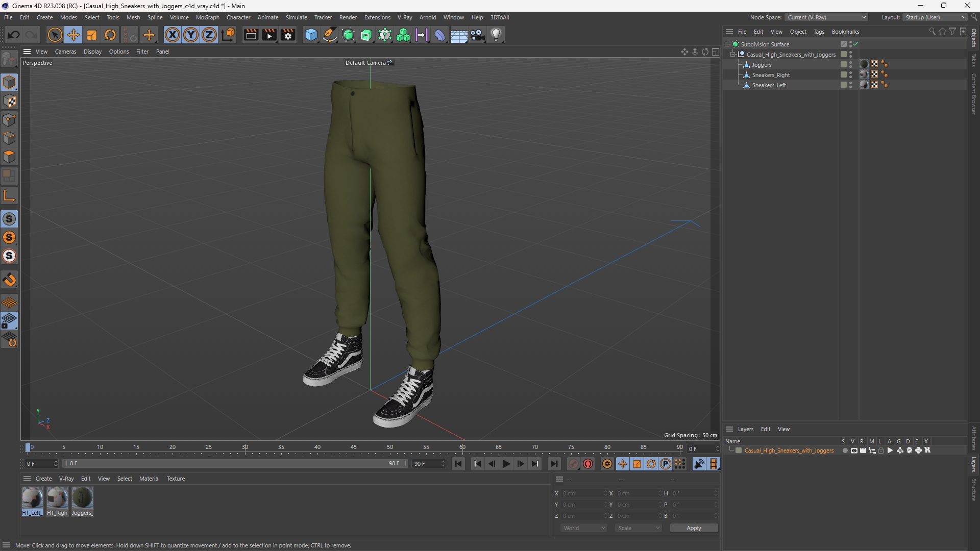The image size is (980, 551).
Task: Click the Undo arrow icon
Action: tap(14, 35)
